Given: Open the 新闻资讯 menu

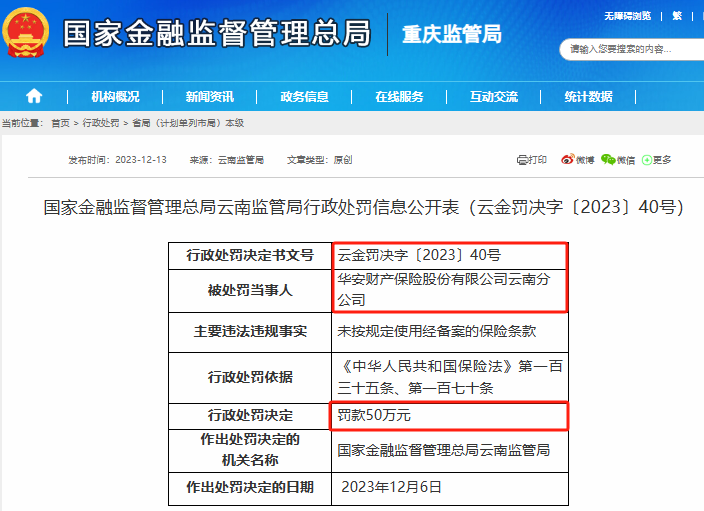Looking at the screenshot, I should point(210,97).
